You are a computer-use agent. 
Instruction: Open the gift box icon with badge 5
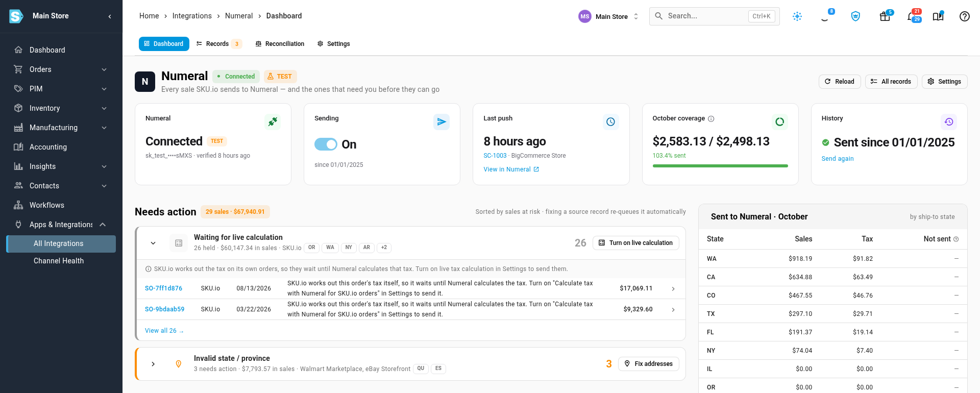tap(885, 16)
